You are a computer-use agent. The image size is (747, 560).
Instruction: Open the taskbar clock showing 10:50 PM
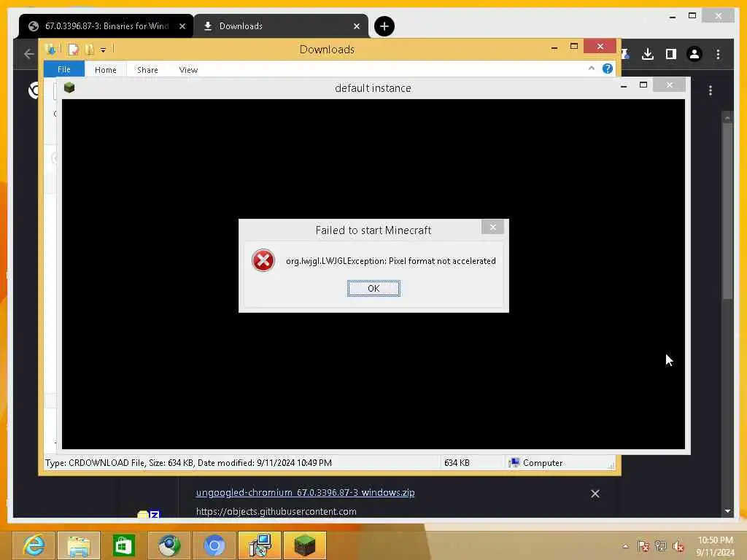(x=715, y=546)
